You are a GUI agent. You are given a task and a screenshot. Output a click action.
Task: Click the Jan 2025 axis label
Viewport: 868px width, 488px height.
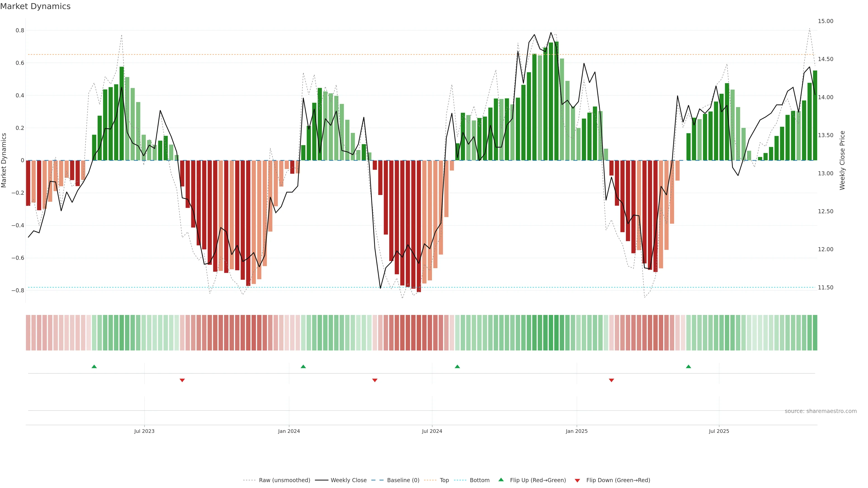(x=577, y=431)
